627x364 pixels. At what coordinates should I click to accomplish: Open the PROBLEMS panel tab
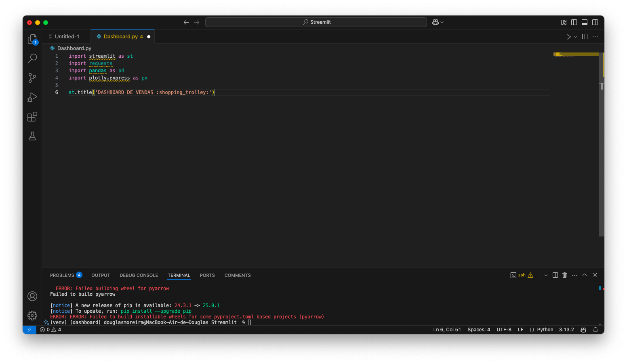click(66, 275)
